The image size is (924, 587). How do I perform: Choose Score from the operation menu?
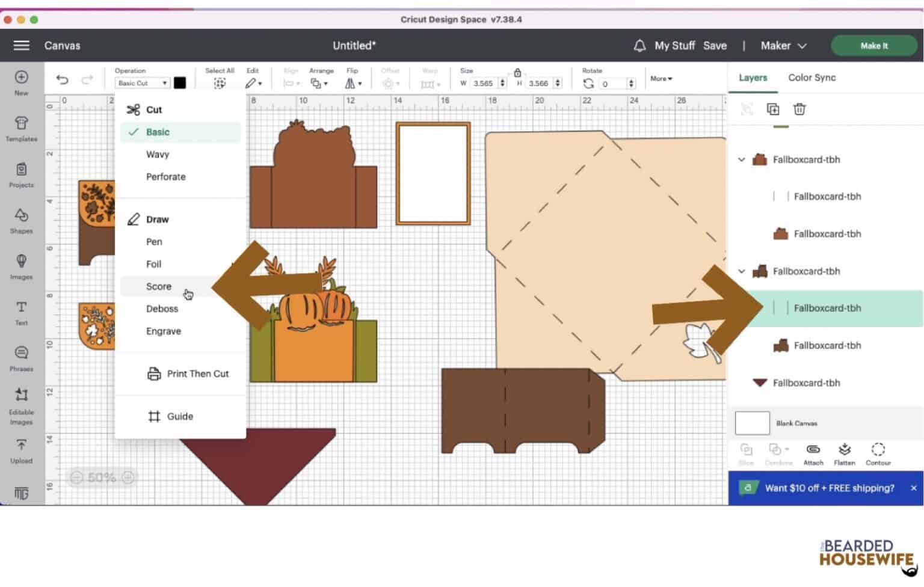tap(159, 287)
